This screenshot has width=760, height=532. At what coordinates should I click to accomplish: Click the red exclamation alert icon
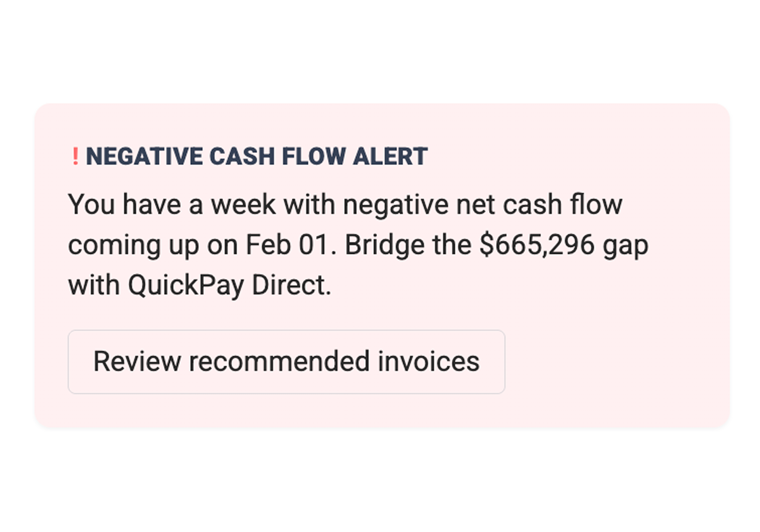point(75,156)
